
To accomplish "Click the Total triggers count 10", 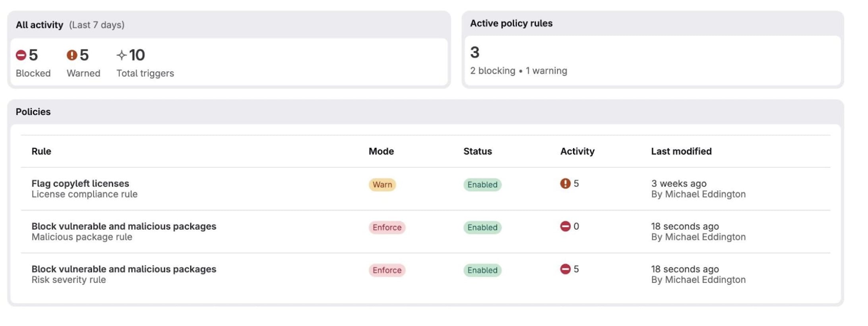I will [137, 55].
